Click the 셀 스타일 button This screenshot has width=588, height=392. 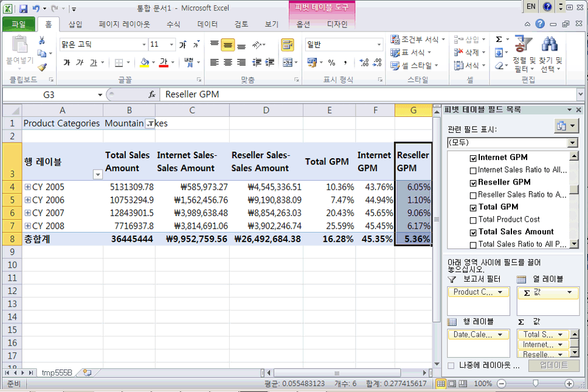[x=414, y=66]
